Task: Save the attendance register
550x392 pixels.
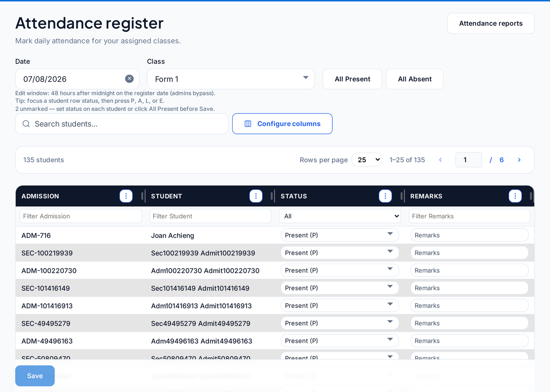Action: coord(35,376)
